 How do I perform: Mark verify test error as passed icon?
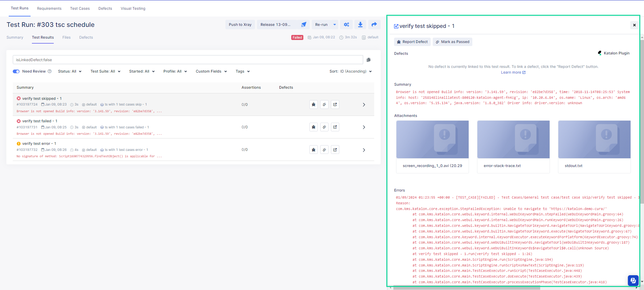pyautogui.click(x=324, y=150)
